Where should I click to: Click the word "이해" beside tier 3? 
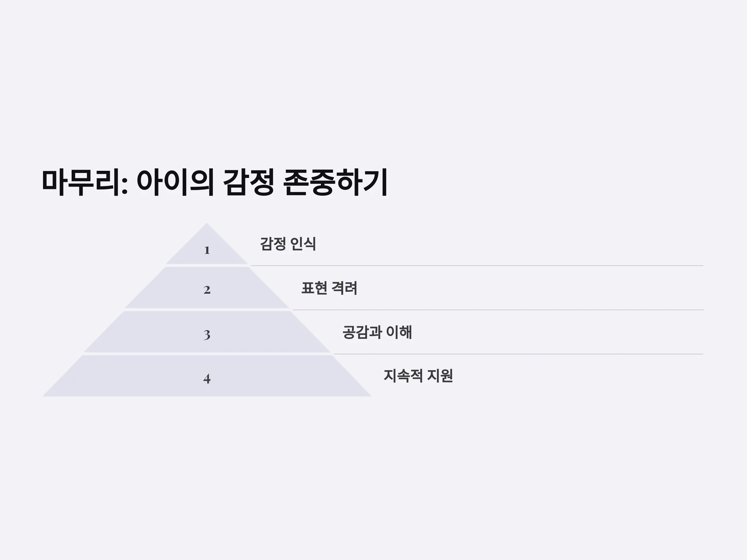coord(399,332)
